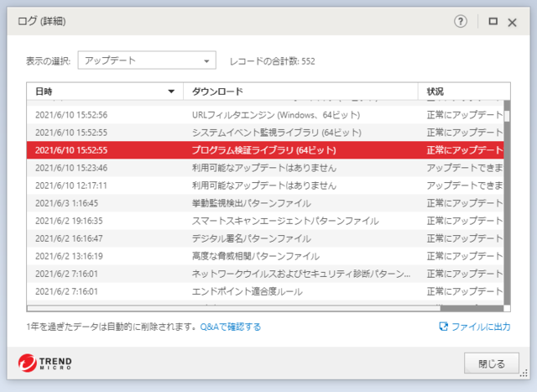The height and width of the screenshot is (392, 537).
Task: Select the 2021/6/10 12:17:11 entry
Action: 265,186
